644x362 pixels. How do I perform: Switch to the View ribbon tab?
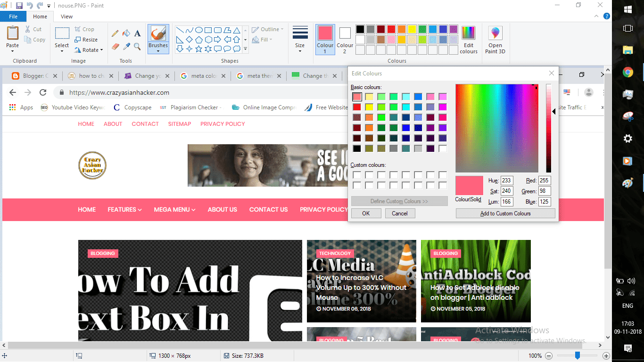tap(67, 16)
